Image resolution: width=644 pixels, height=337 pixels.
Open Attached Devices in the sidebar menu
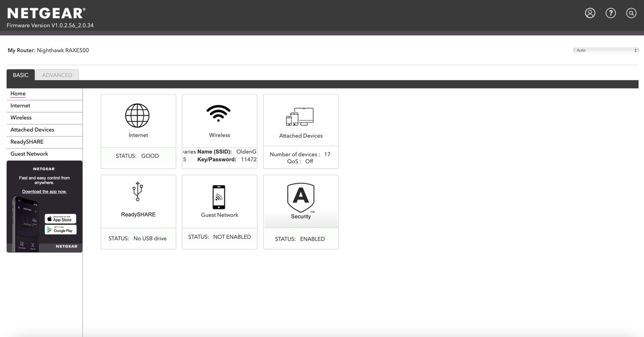point(44,130)
